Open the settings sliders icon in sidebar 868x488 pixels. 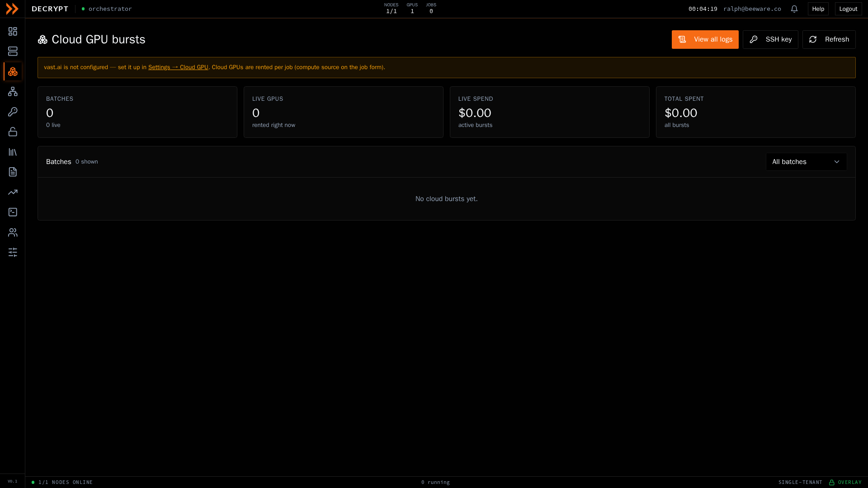[x=13, y=252]
